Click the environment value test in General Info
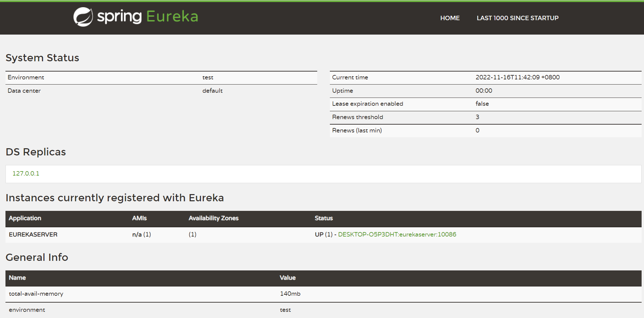The image size is (644, 318). pos(285,310)
